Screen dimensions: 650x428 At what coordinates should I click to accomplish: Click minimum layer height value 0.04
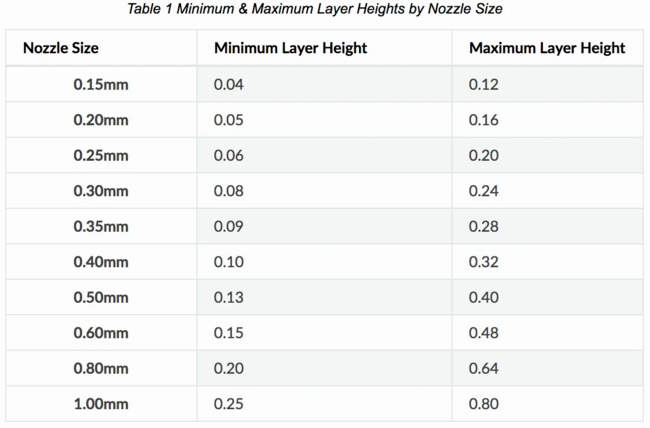[229, 84]
